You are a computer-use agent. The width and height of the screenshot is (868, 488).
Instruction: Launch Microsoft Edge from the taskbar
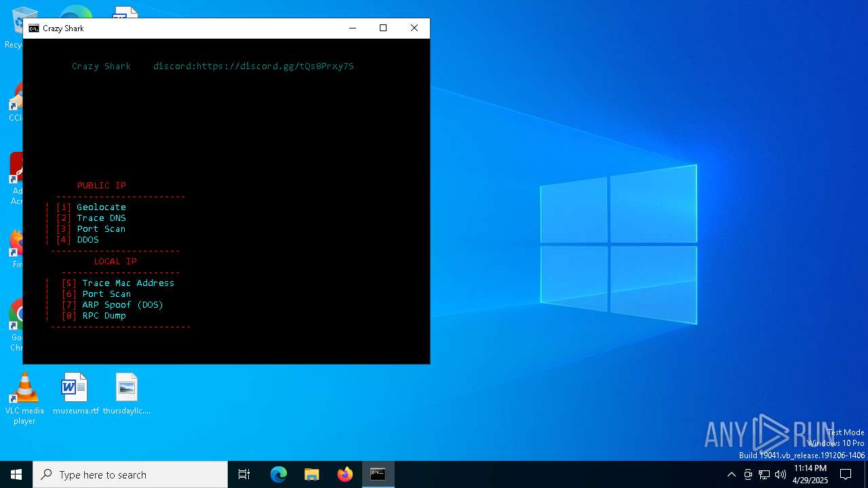coord(279,474)
